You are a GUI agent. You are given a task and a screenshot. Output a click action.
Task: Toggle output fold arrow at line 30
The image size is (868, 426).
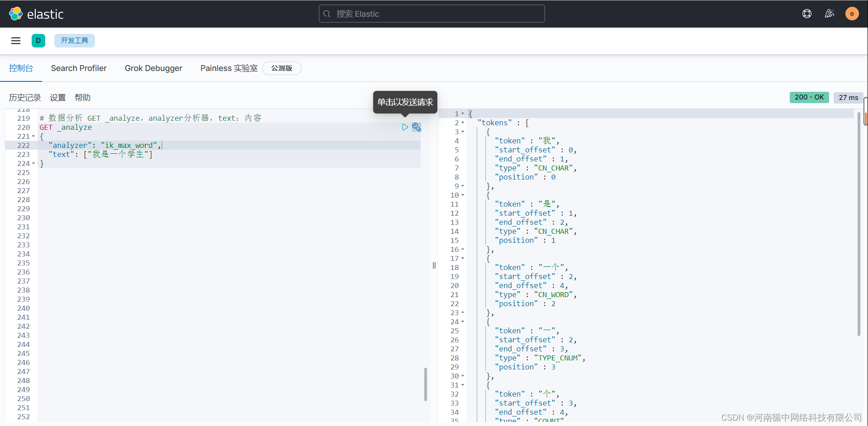click(463, 376)
